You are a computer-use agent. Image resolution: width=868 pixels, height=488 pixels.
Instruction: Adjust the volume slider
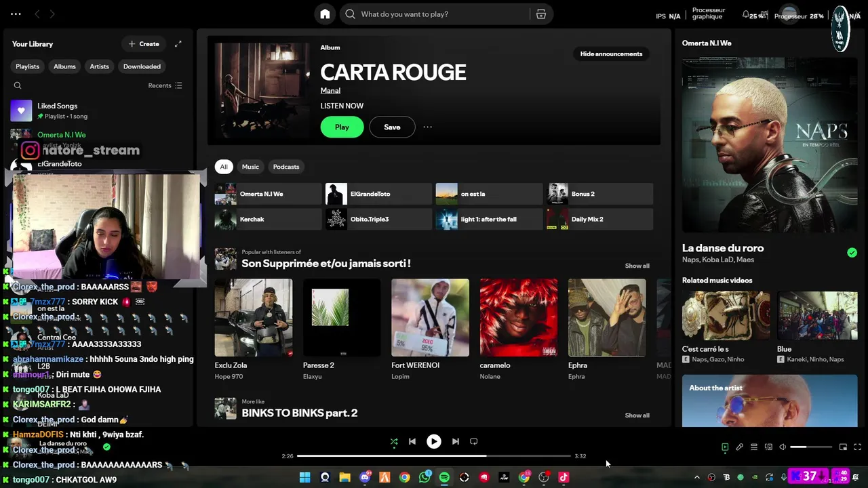(x=811, y=447)
